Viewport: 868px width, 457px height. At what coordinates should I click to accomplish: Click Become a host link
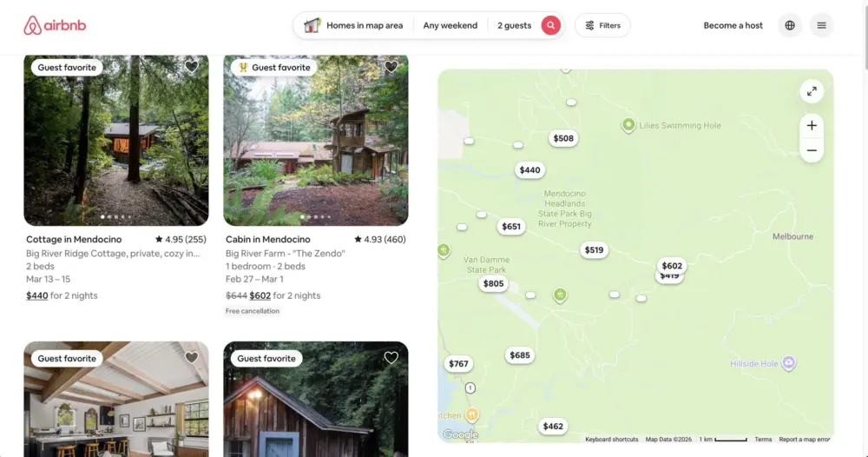coord(733,25)
